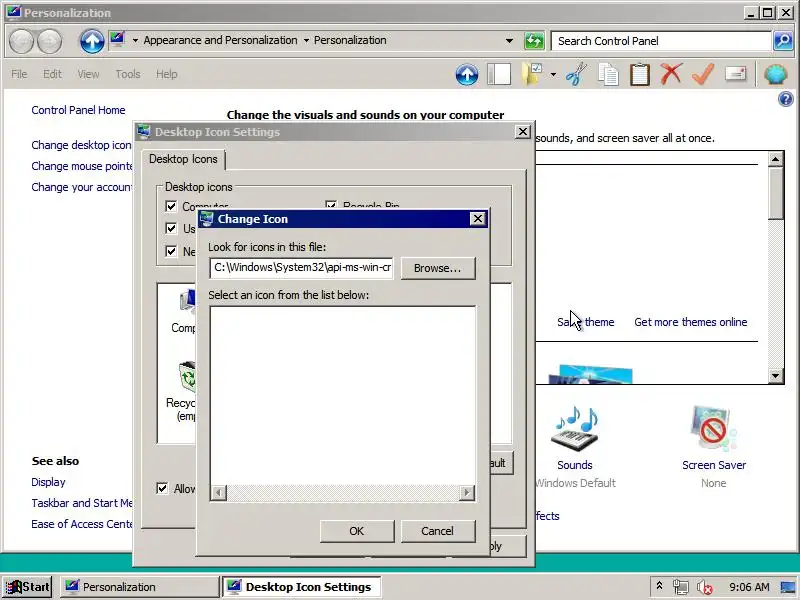Click the orange checkmark Properties icon
This screenshot has height=600, width=800.
coord(703,74)
